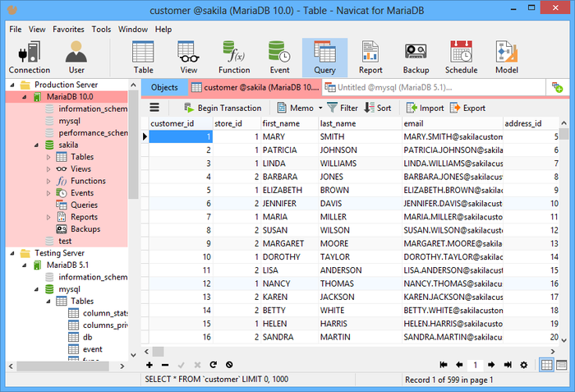
Task: Go to the last page of records
Action: tap(508, 365)
